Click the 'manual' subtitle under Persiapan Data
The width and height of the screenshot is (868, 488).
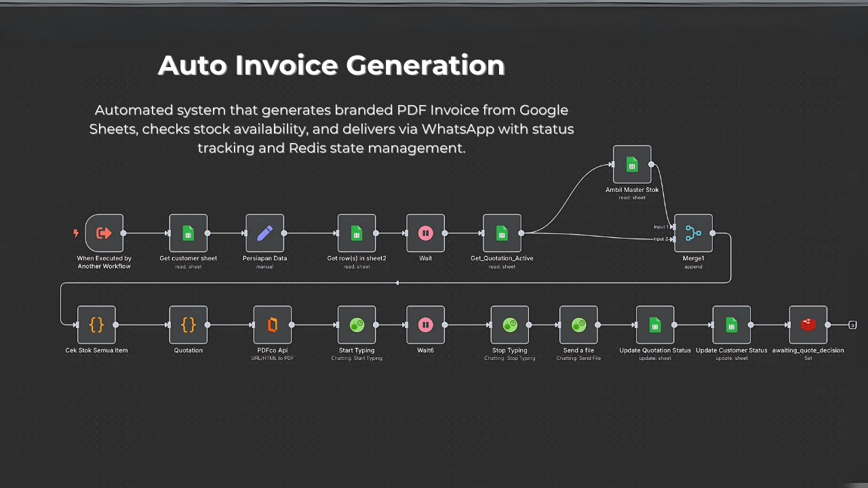(265, 266)
